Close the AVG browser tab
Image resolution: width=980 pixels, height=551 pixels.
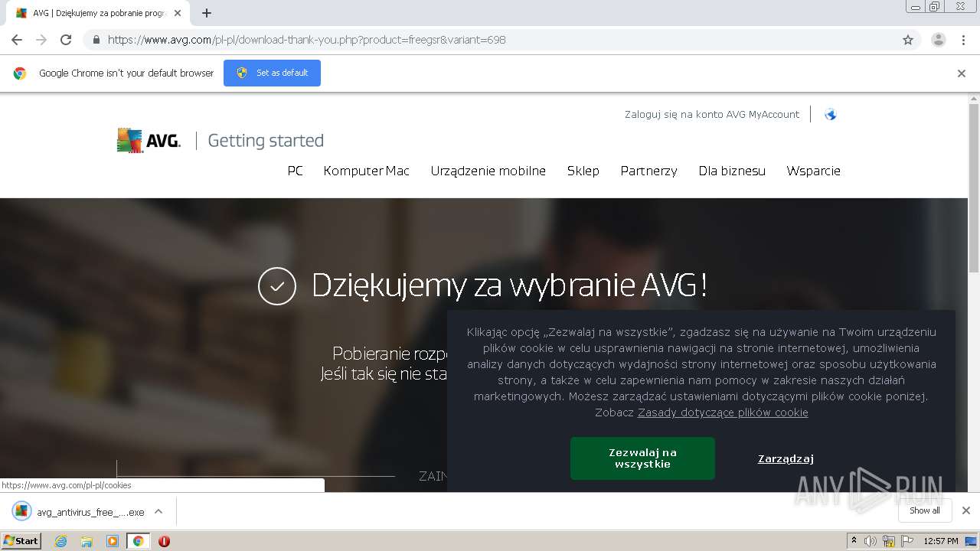[178, 13]
